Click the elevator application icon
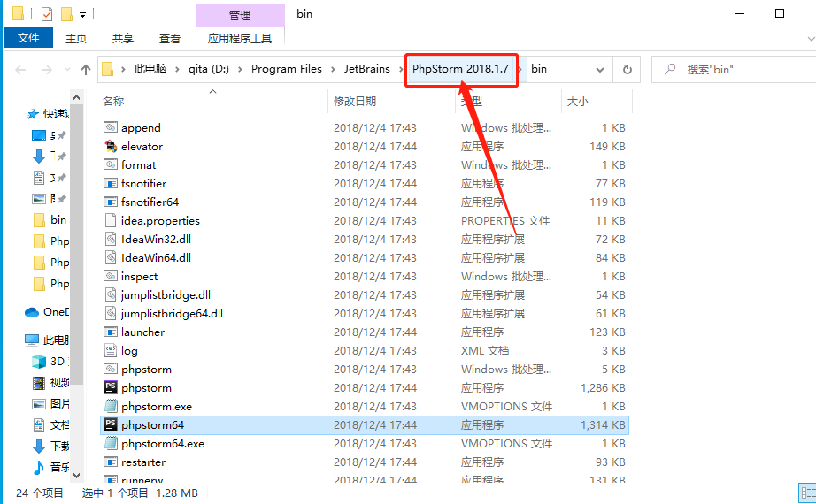This screenshot has width=816, height=504. tap(111, 146)
